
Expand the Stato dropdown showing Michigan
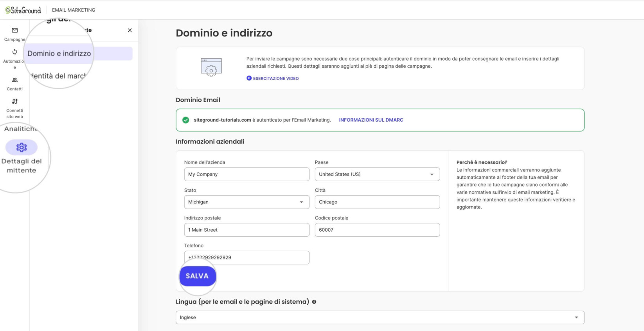[246, 202]
